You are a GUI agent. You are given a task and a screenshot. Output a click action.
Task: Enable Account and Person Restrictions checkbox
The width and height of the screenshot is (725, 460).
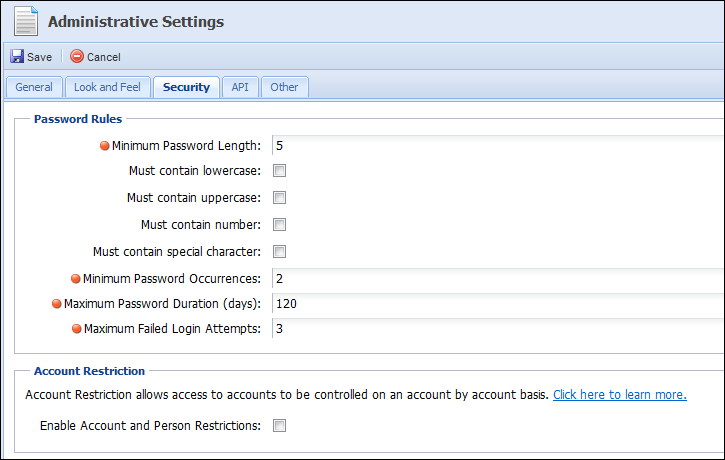[x=279, y=425]
